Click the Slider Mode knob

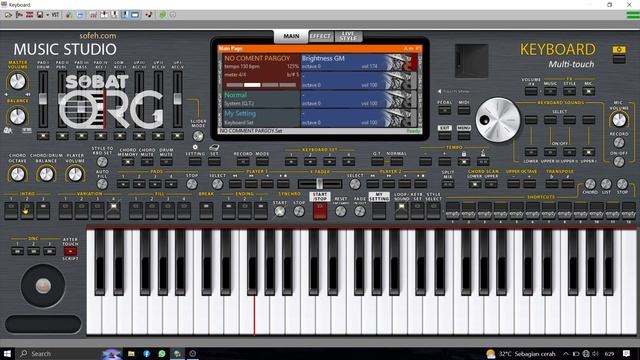tap(198, 136)
